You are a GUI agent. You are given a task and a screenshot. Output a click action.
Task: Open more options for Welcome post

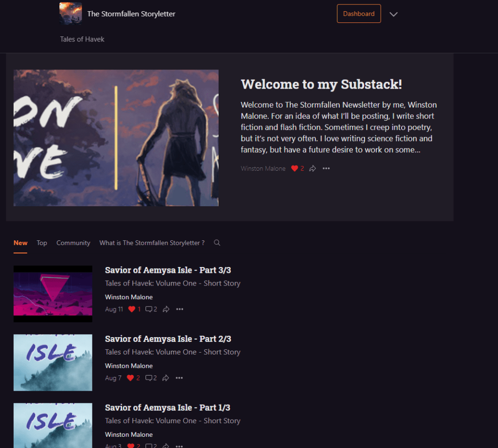point(326,168)
